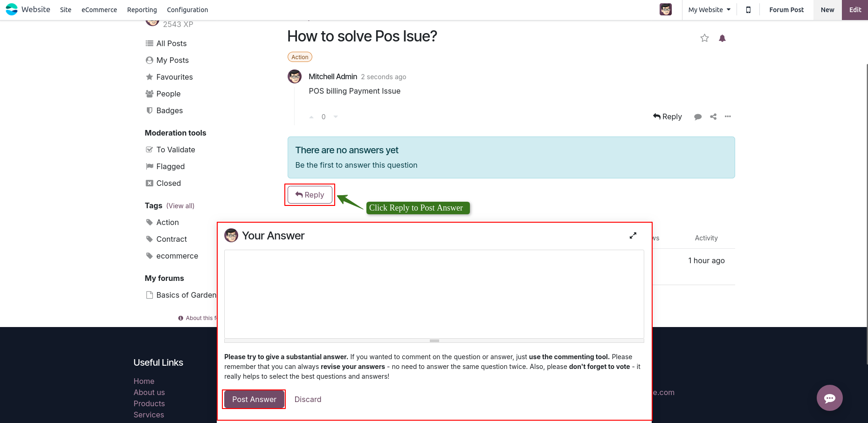Image resolution: width=868 pixels, height=423 pixels.
Task: Open the eCommerce menu
Action: [99, 10]
